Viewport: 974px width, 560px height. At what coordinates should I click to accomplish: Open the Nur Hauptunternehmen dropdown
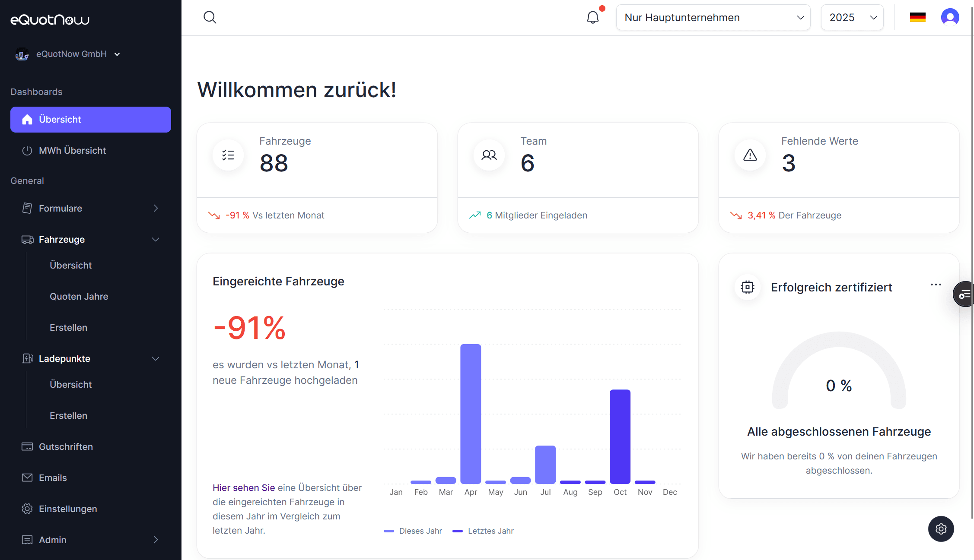[713, 17]
